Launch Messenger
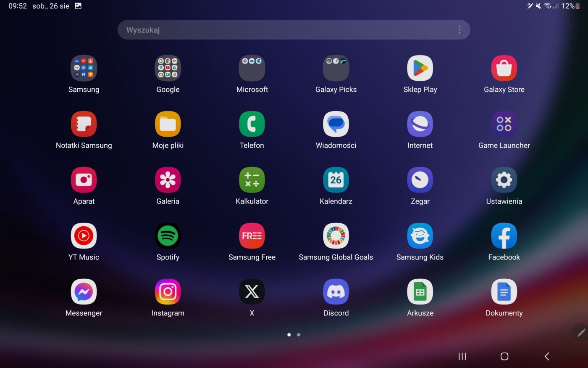The image size is (588, 368). (84, 292)
